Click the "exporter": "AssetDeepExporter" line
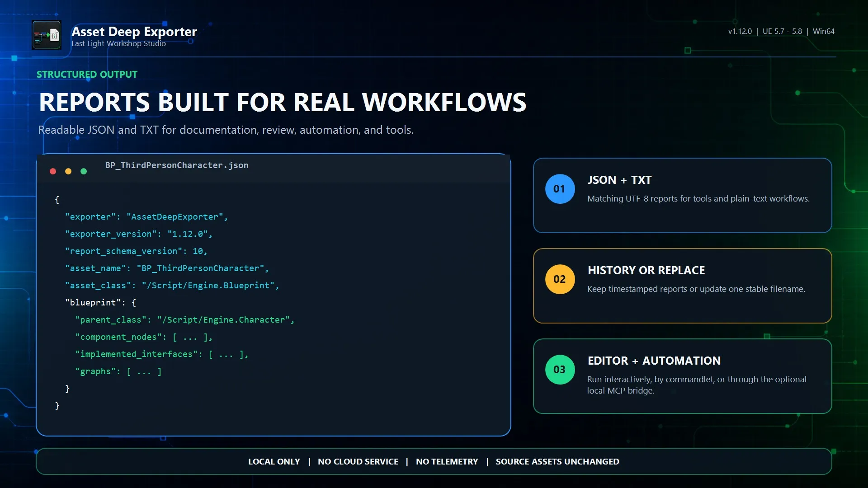This screenshot has width=868, height=488. tap(146, 217)
